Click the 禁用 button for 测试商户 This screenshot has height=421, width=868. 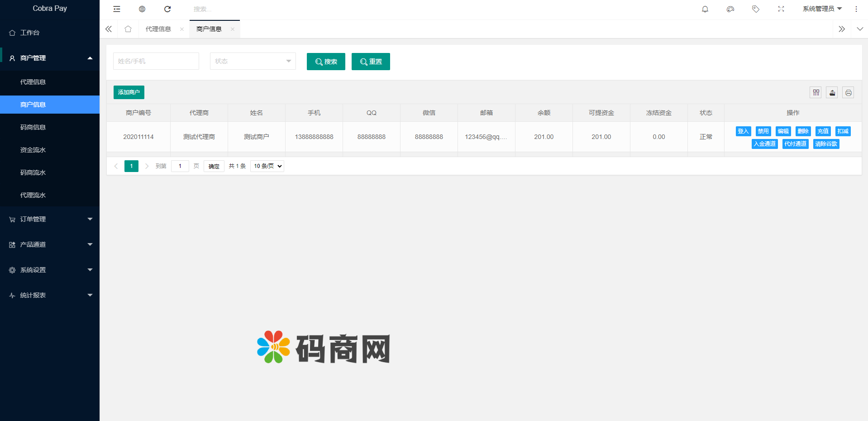pos(763,131)
